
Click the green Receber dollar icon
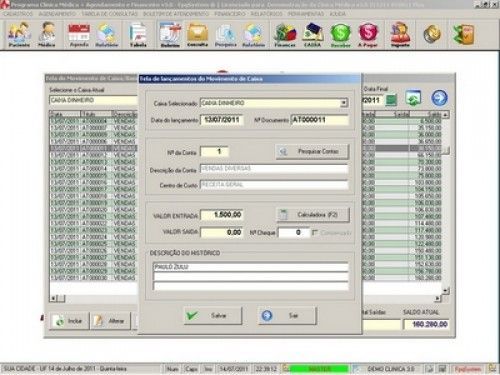[x=341, y=34]
